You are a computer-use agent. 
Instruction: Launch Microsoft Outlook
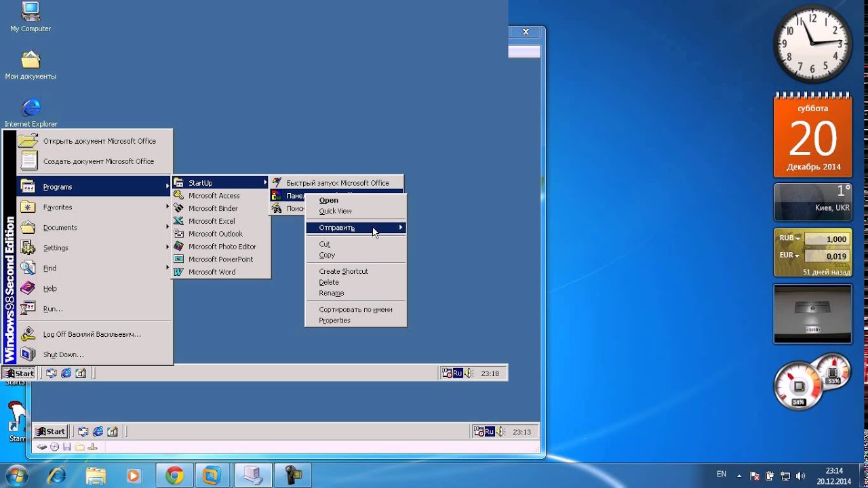221,234
